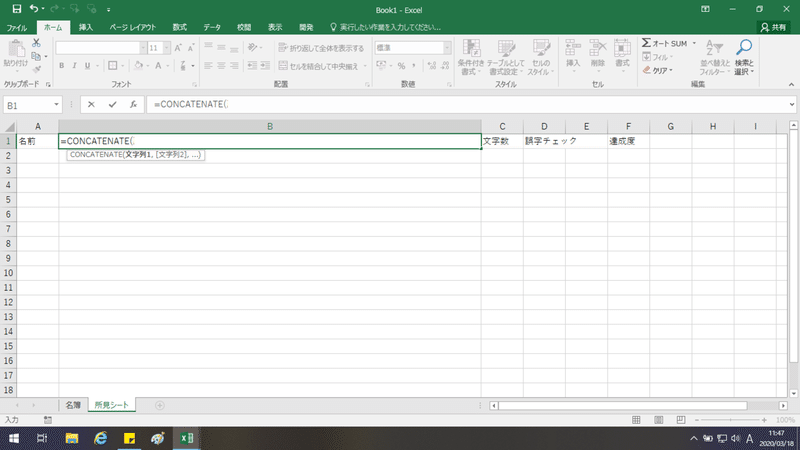Open the File (ファイル) tab
Image resolution: width=800 pixels, height=450 pixels.
pyautogui.click(x=17, y=27)
